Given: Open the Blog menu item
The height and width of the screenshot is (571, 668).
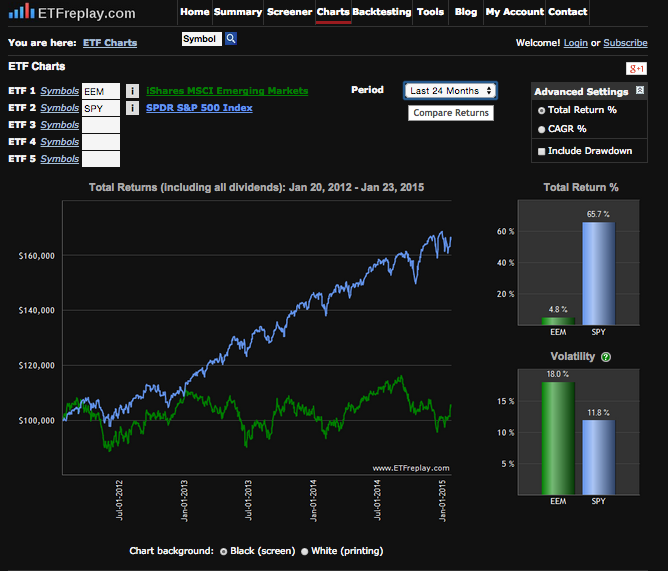Looking at the screenshot, I should [x=466, y=12].
